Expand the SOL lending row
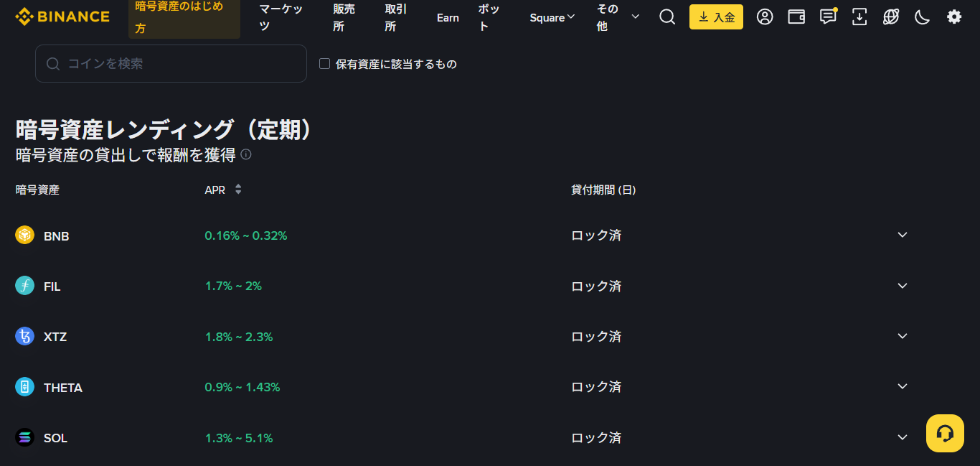The height and width of the screenshot is (466, 980). (903, 437)
